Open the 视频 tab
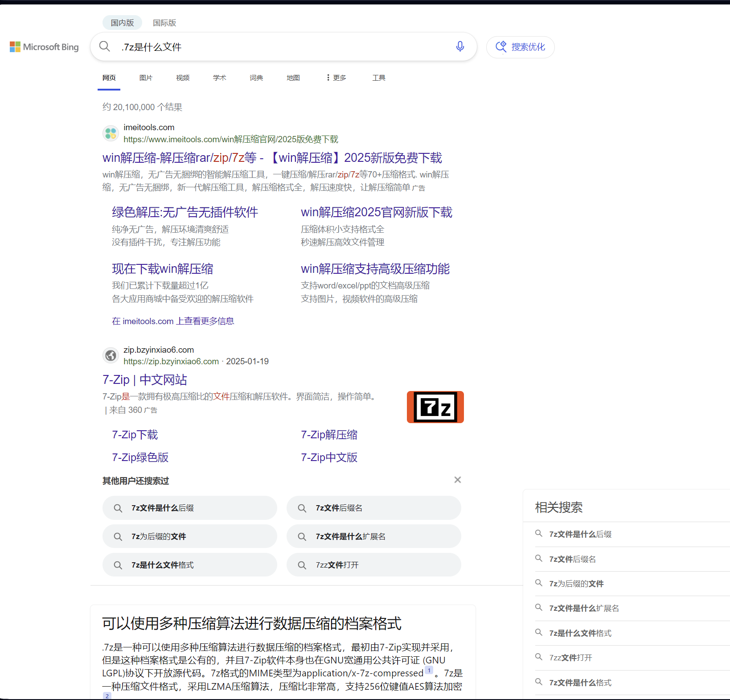Viewport: 730px width, 700px height. (182, 77)
